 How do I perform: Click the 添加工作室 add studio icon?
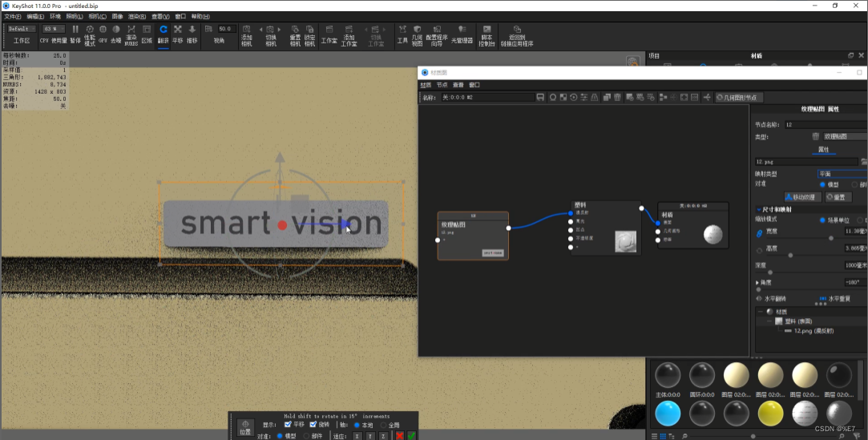349,30
